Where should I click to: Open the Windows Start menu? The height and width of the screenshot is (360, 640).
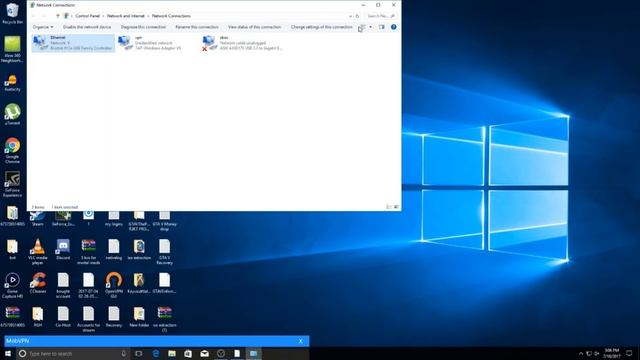pos(8,353)
